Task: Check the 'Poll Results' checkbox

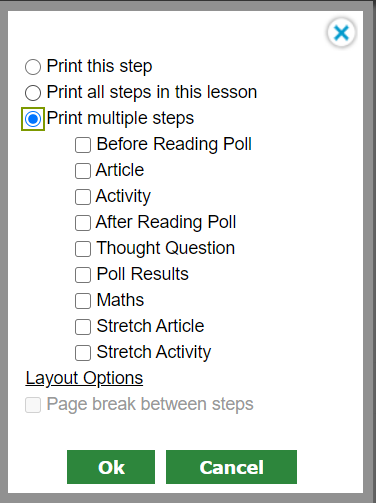Action: (83, 275)
